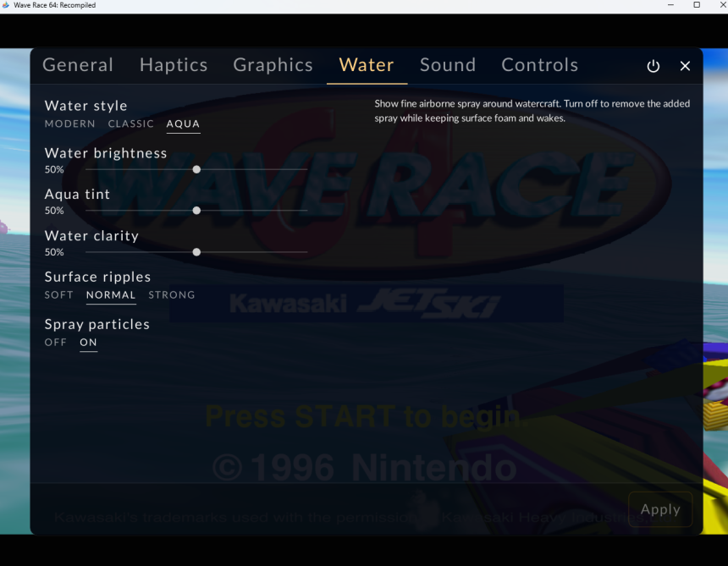Click the Apply button
The width and height of the screenshot is (728, 566).
[x=660, y=509]
